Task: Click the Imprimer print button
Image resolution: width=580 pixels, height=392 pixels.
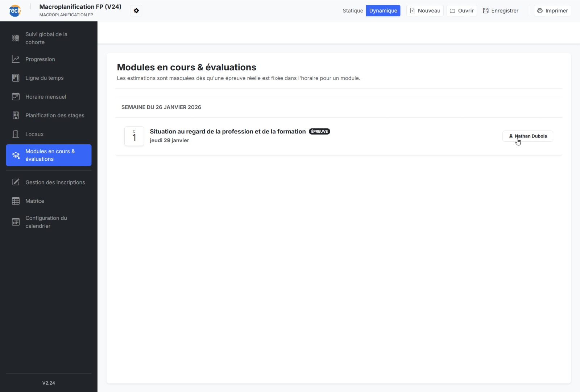Action: click(x=552, y=11)
